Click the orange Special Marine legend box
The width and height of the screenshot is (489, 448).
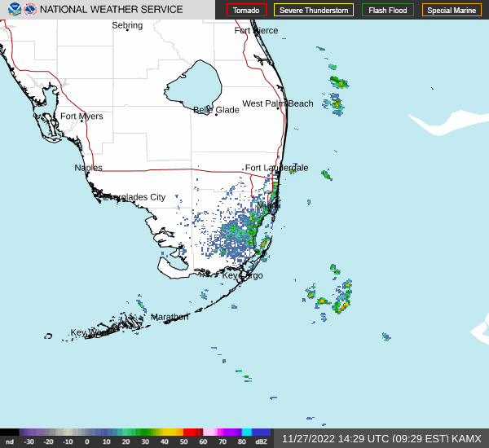(x=452, y=11)
